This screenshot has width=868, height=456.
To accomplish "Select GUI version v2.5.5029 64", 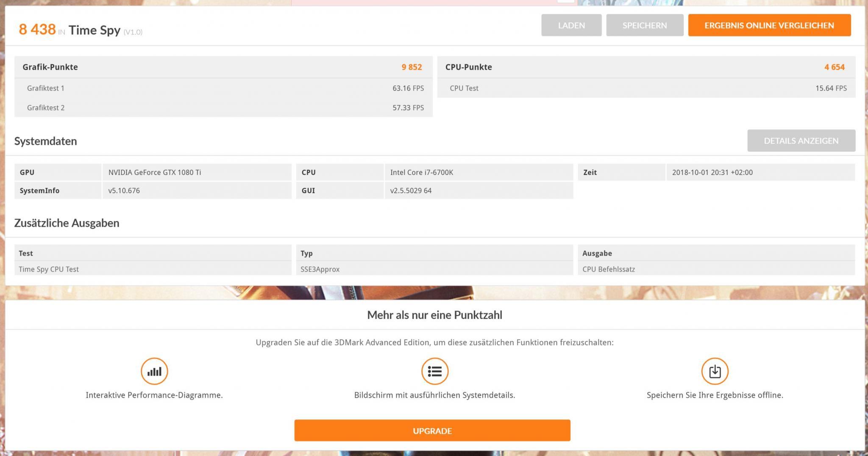I will (479, 191).
